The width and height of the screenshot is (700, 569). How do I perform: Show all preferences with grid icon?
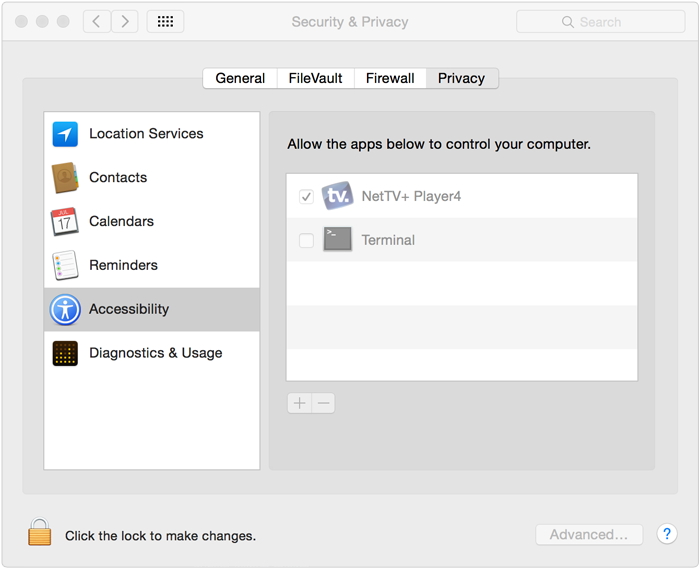(x=165, y=21)
